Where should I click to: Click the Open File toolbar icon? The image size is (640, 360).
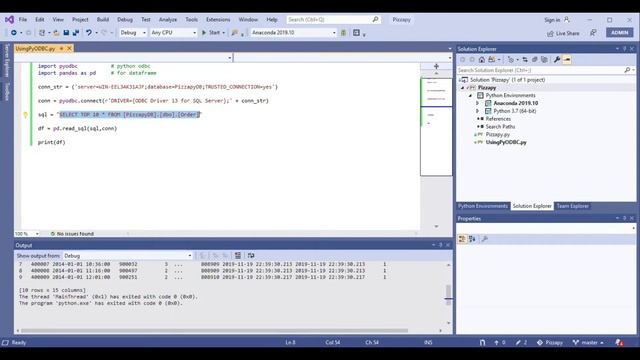tap(56, 33)
